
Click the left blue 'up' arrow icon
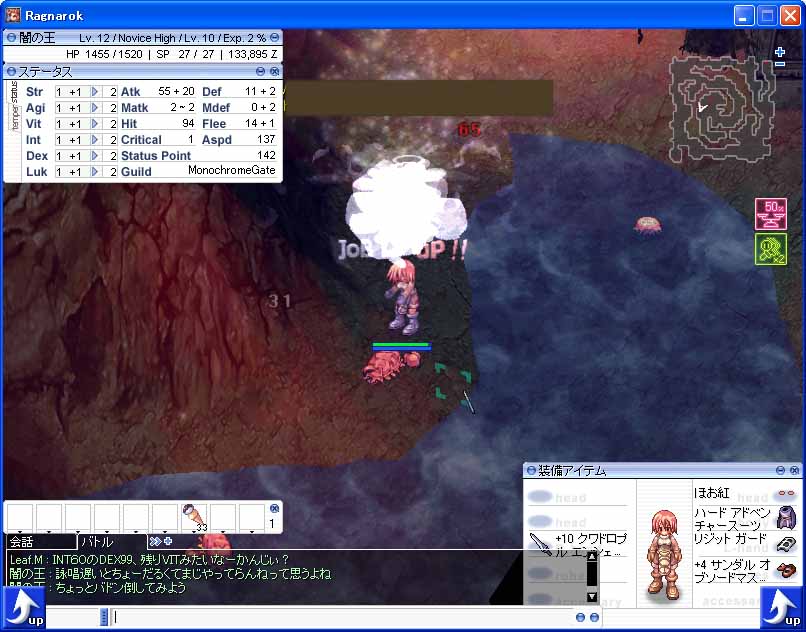[x=22, y=607]
